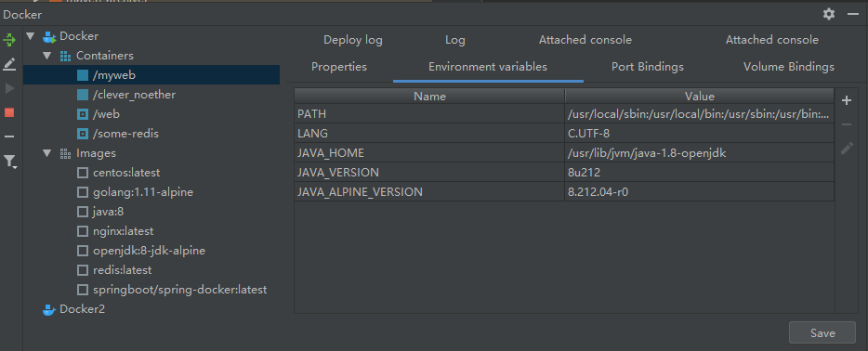Select the /clever_noether container

134,95
